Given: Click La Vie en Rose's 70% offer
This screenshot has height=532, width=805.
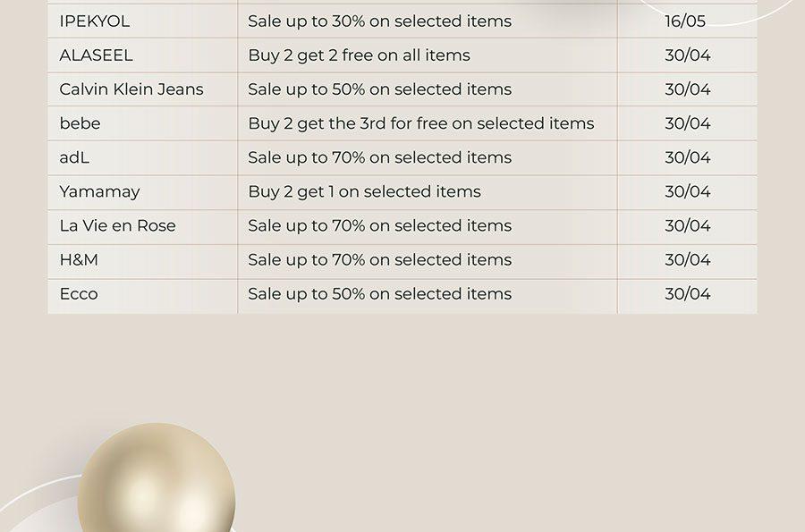Looking at the screenshot, I should point(380,225).
